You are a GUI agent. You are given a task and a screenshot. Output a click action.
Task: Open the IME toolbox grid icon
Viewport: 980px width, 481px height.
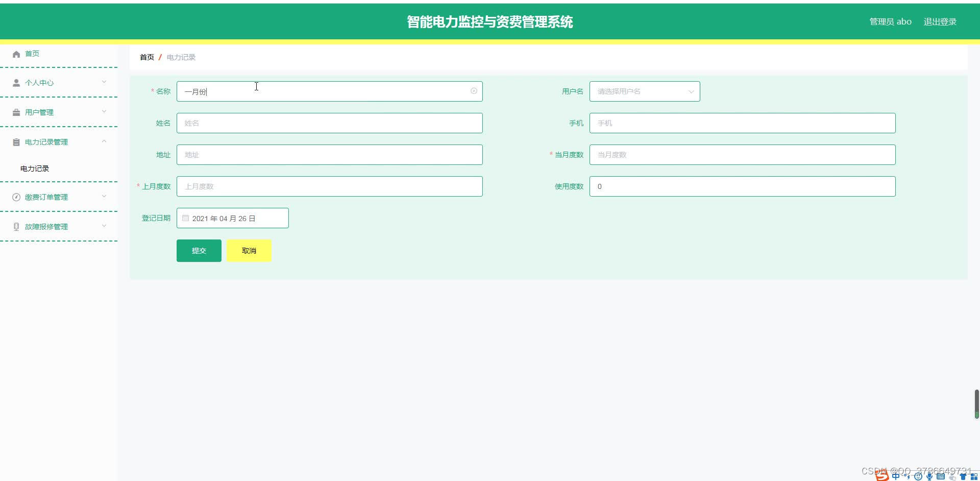pos(974,476)
